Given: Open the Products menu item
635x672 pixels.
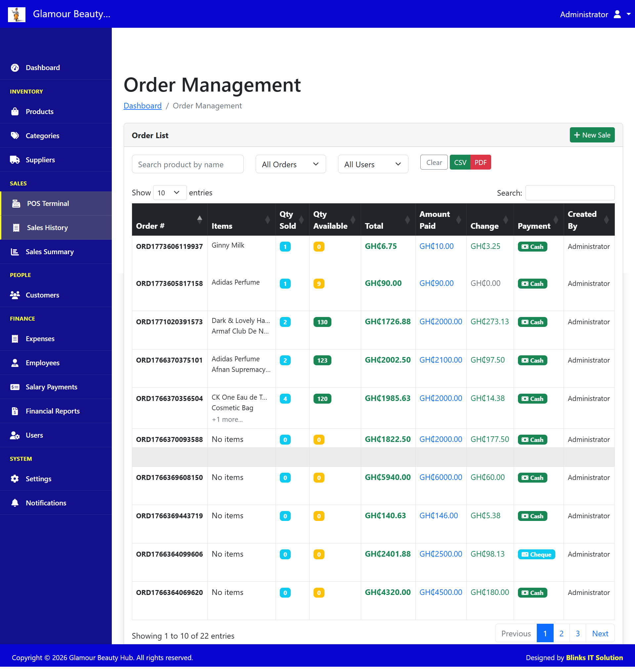Looking at the screenshot, I should click(x=56, y=112).
